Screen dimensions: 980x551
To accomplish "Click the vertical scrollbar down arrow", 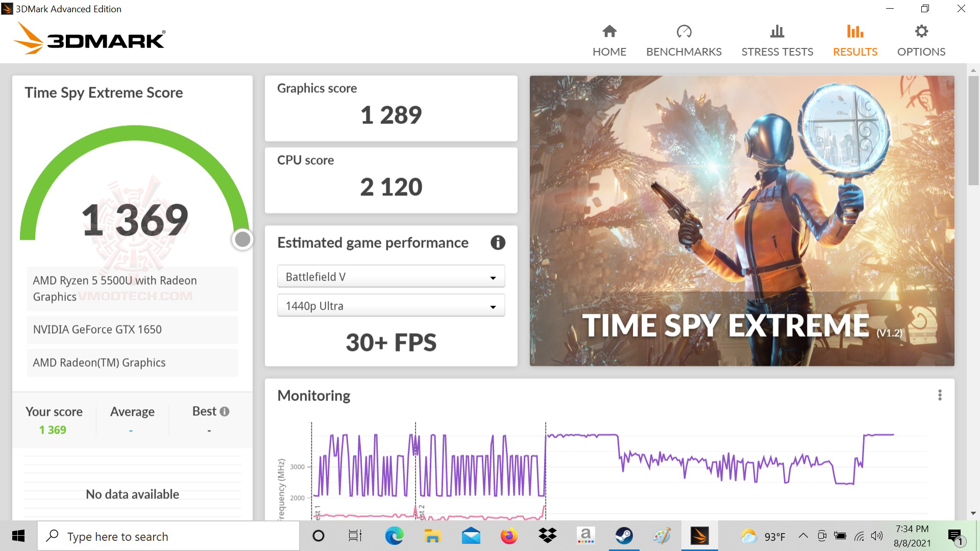I will (973, 513).
